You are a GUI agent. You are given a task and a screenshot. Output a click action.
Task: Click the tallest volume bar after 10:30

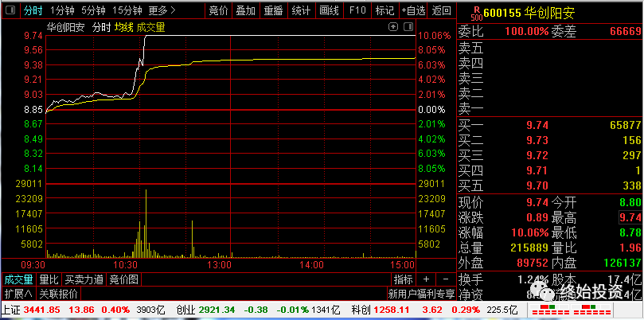146,224
